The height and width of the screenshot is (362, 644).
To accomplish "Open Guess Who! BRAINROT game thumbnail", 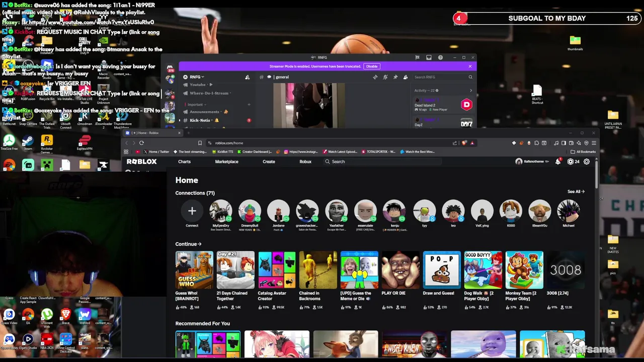I will (x=194, y=270).
